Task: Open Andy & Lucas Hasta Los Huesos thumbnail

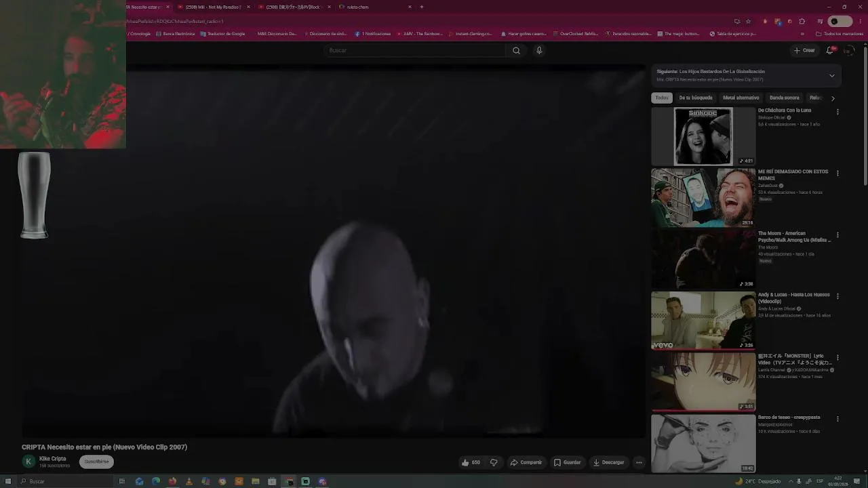Action: [703, 320]
